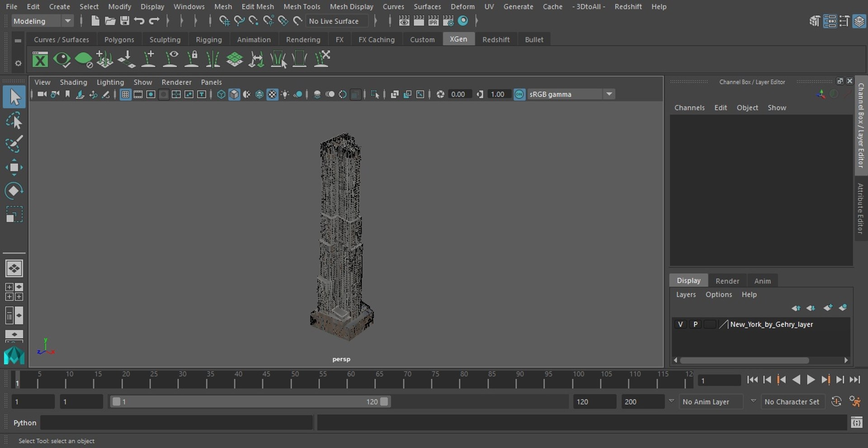The height and width of the screenshot is (448, 868).
Task: Open the Render tab in Layer Editor
Action: [727, 281]
